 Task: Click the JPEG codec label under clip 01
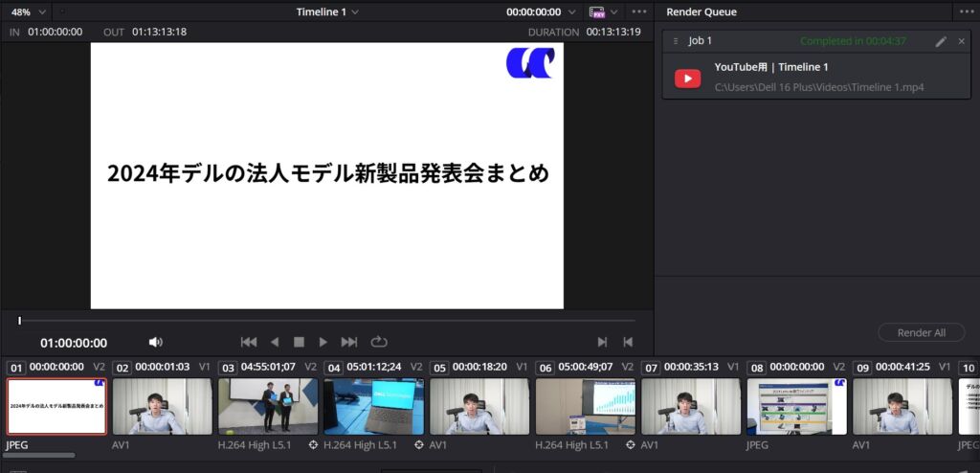[x=17, y=445]
